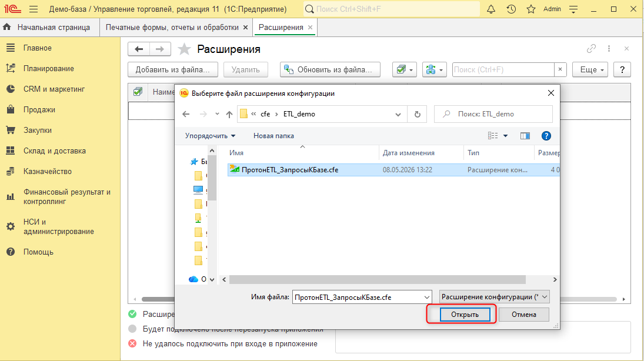Open history clock icon in title bar
This screenshot has height=361, width=644.
(x=511, y=9)
